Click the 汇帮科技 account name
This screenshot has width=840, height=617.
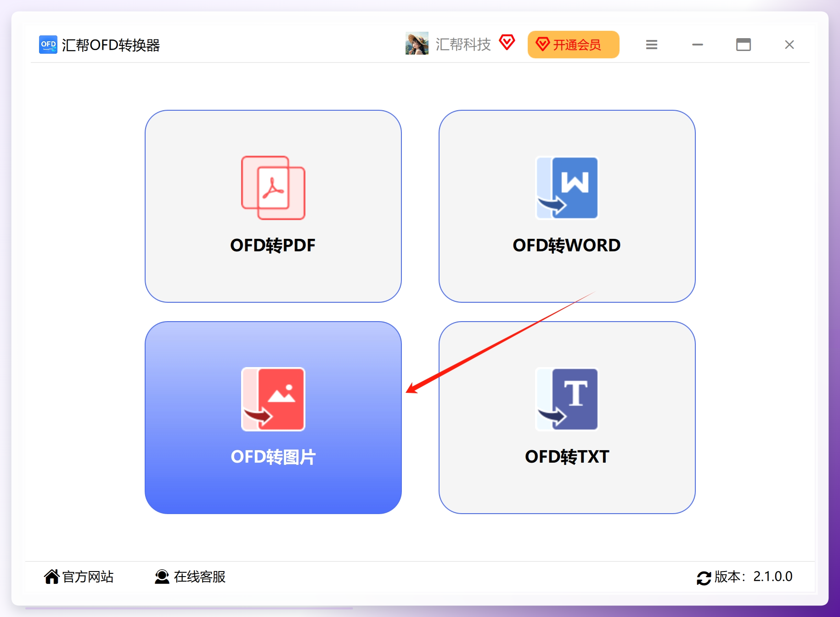point(463,45)
